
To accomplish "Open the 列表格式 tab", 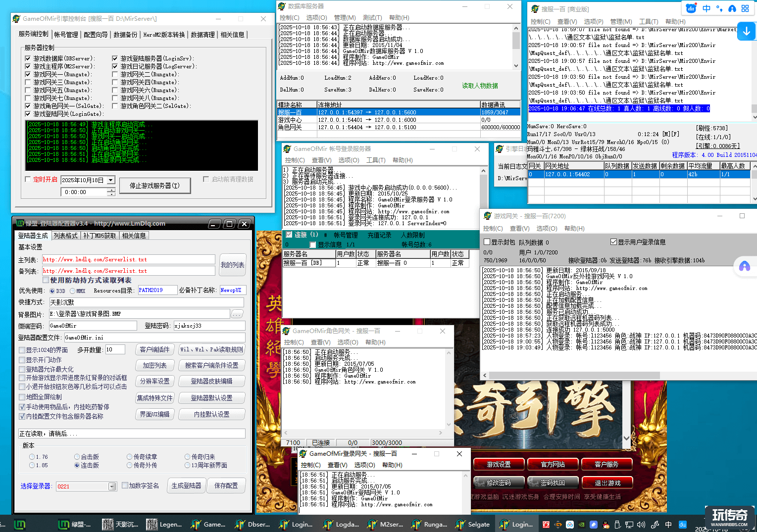I will click(x=66, y=236).
